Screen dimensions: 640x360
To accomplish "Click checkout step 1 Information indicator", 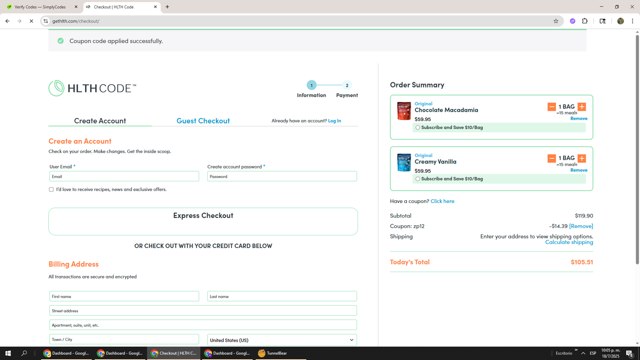I will point(311,85).
